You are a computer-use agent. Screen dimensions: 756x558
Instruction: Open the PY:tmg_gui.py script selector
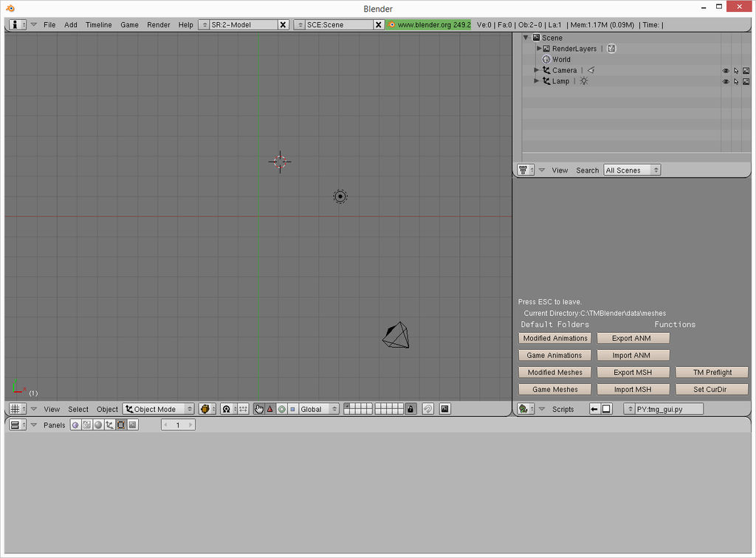(x=629, y=409)
